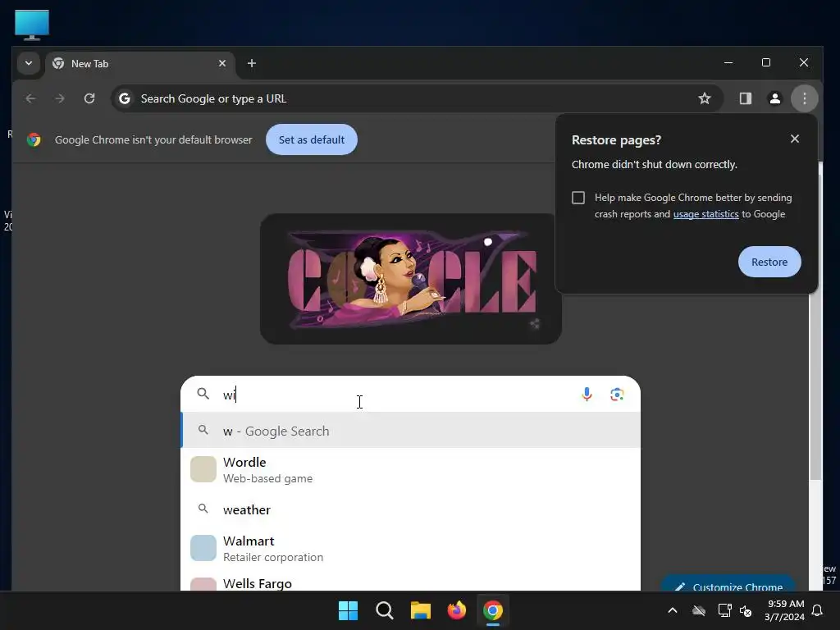
Task: Click the Customize Chrome button
Action: (x=728, y=584)
